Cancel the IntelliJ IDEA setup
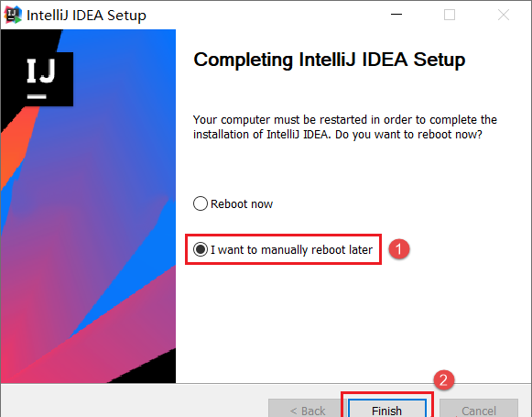 click(479, 409)
